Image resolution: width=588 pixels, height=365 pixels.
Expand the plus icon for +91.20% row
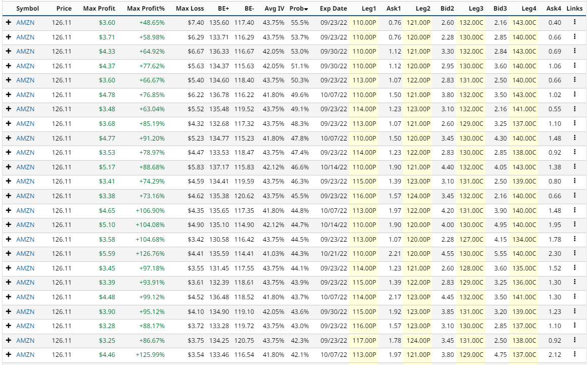pyautogui.click(x=9, y=139)
